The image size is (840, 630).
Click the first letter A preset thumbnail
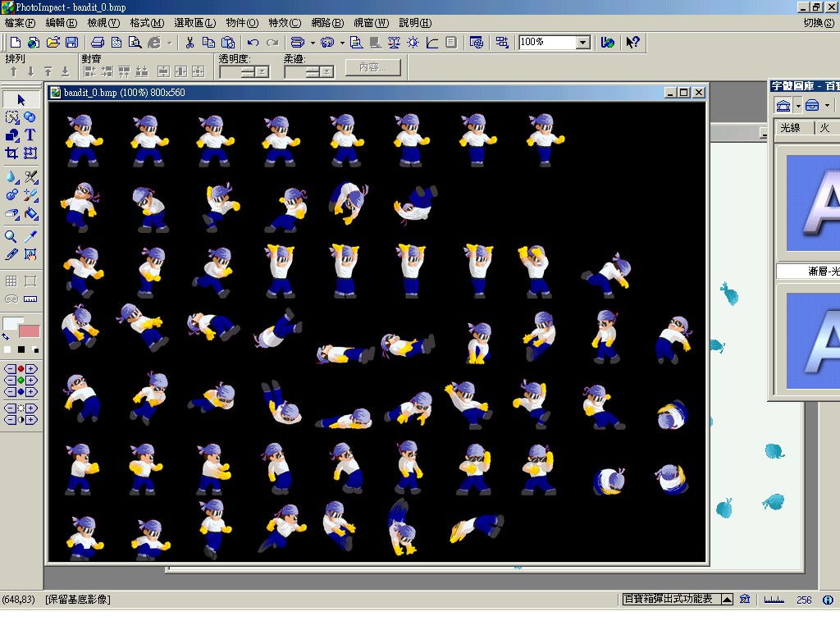[x=813, y=203]
